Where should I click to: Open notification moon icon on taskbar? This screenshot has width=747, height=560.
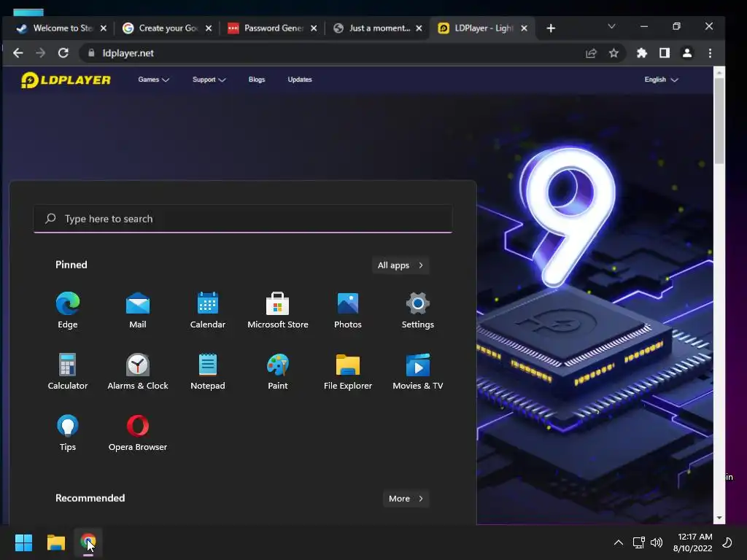(x=727, y=542)
